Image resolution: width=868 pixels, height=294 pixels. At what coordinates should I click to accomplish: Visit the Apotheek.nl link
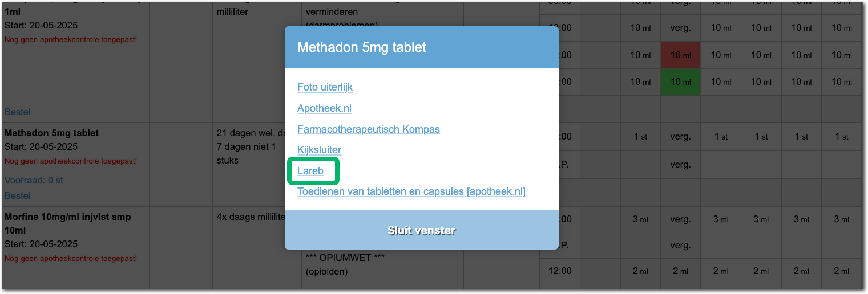click(x=324, y=108)
